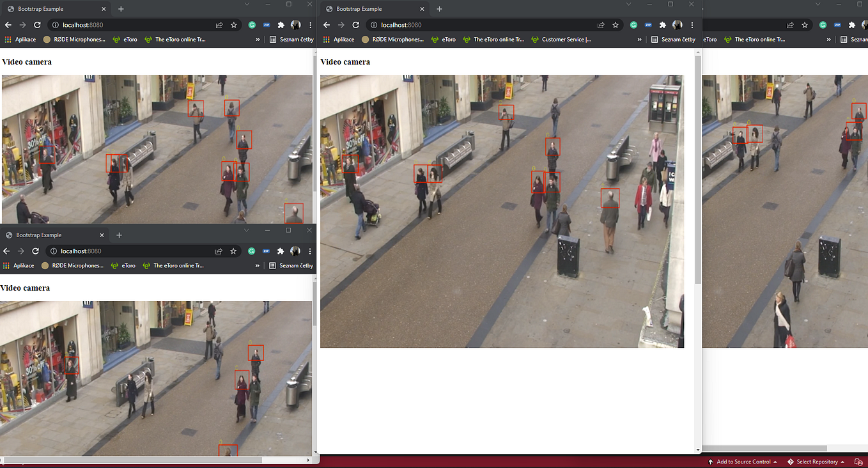Screen dimensions: 868x468
Task: Expand the bookmarks overflow chevron
Action: (x=639, y=39)
